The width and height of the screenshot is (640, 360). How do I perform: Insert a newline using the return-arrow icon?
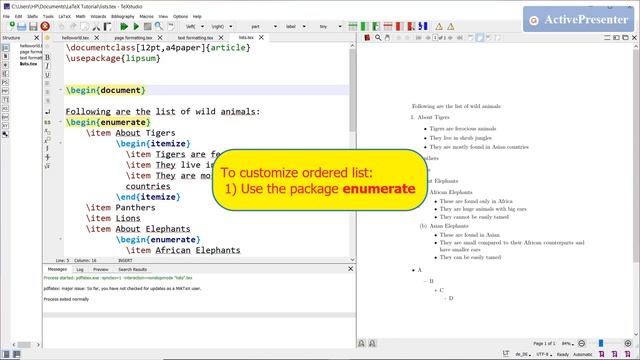pyautogui.click(x=47, y=112)
